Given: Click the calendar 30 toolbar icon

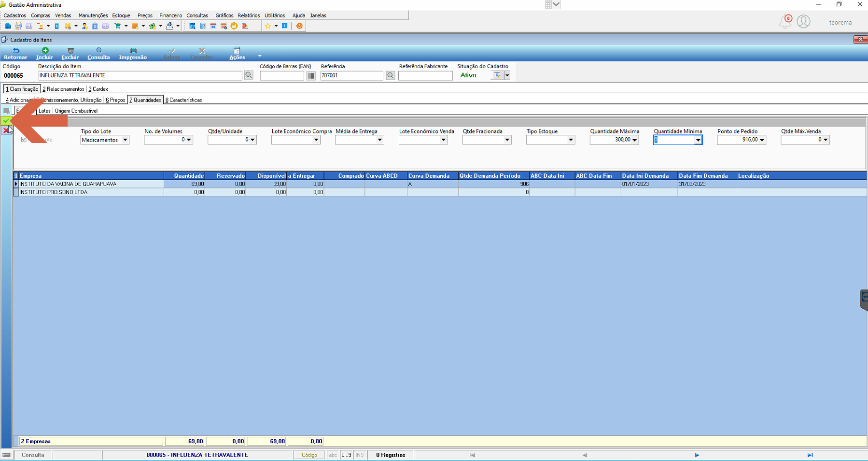Looking at the screenshot, I should (213, 26).
